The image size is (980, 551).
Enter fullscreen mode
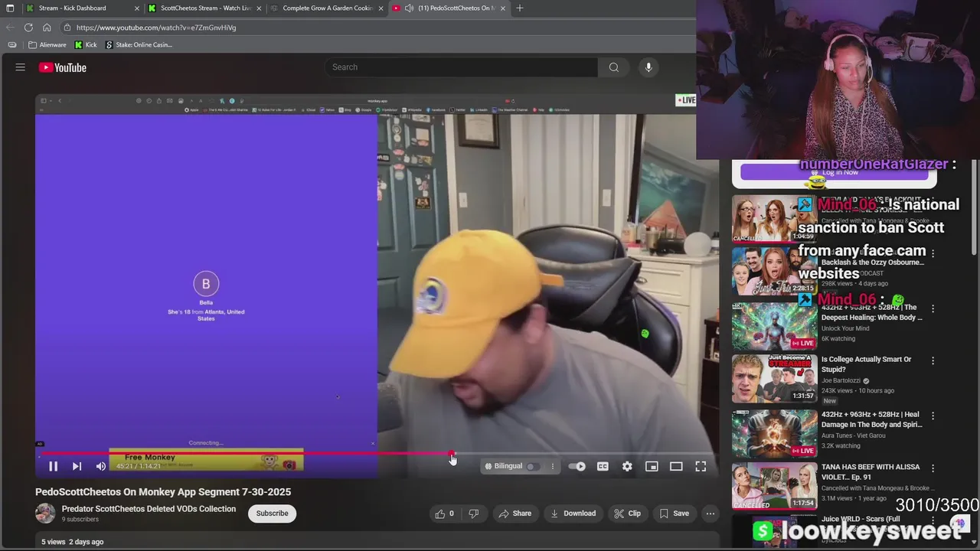701,466
